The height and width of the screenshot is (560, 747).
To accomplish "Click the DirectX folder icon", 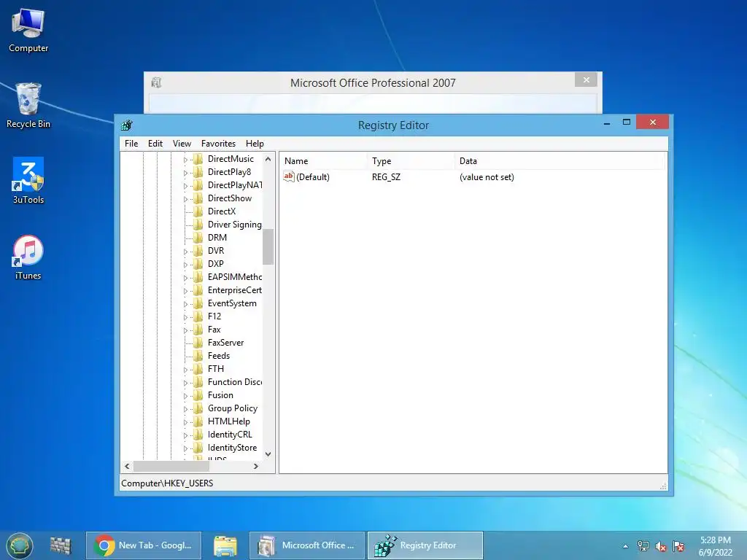I will [198, 211].
